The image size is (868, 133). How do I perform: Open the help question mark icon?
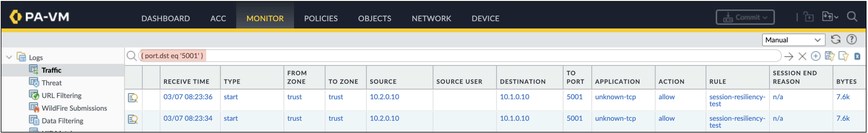point(852,40)
